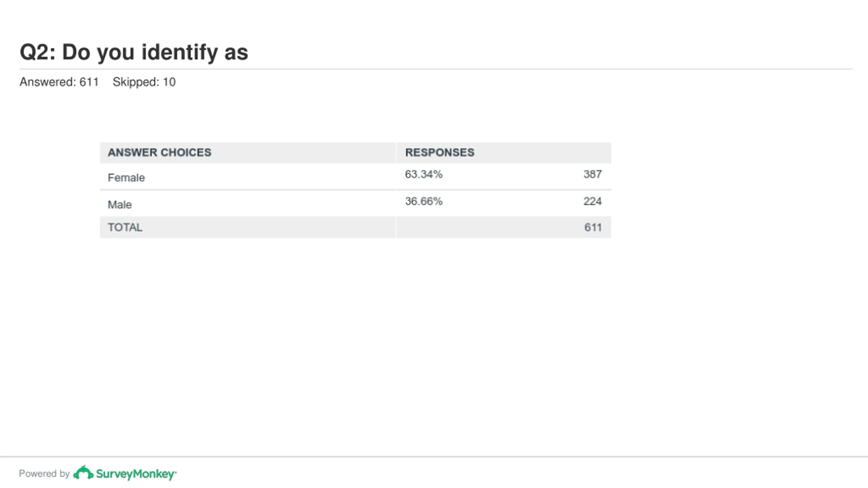The width and height of the screenshot is (868, 488).
Task: Click the 224 Male response count
Action: click(593, 201)
